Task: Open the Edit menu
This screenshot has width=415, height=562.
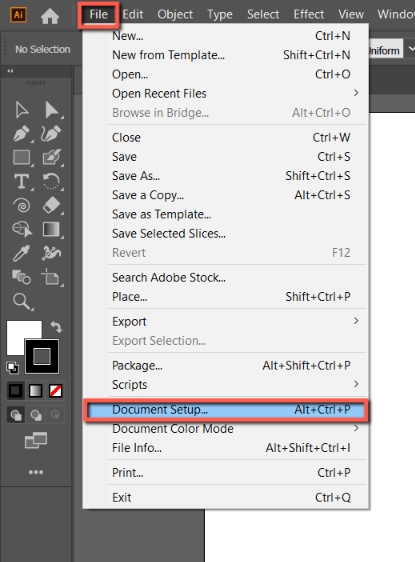Action: click(x=133, y=15)
